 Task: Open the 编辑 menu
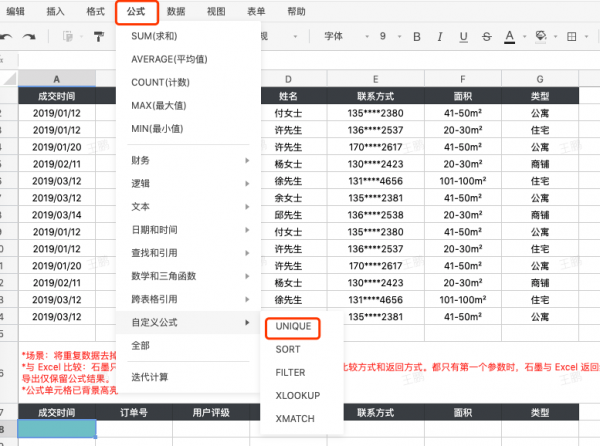(x=16, y=11)
